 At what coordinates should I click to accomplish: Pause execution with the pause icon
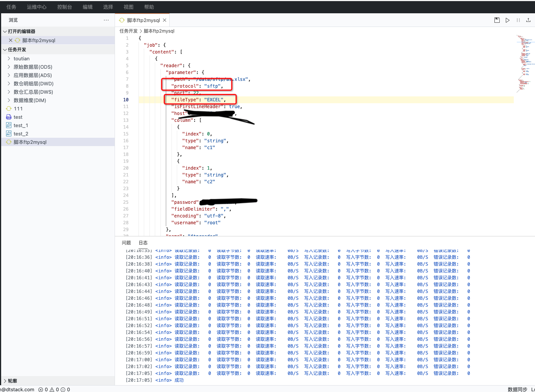click(518, 20)
